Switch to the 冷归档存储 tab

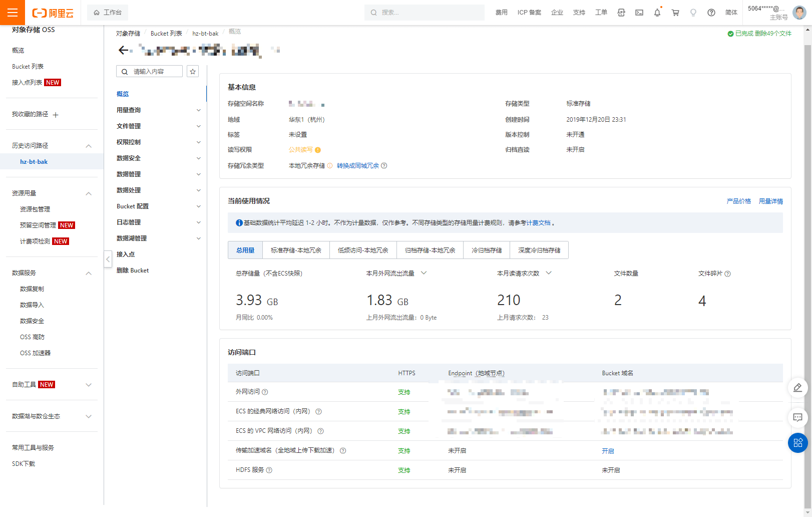pos(487,250)
